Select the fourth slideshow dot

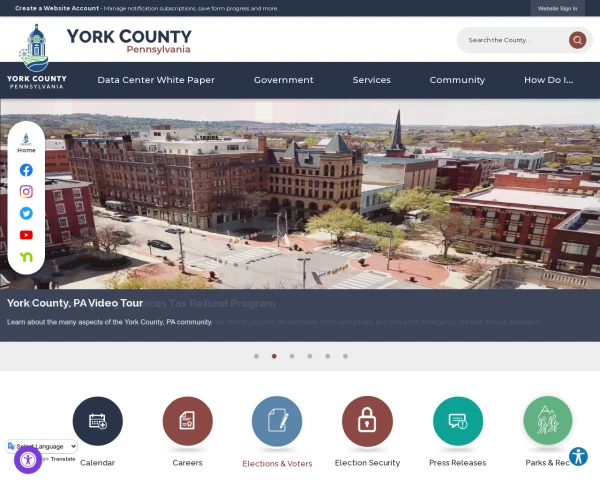tap(310, 356)
